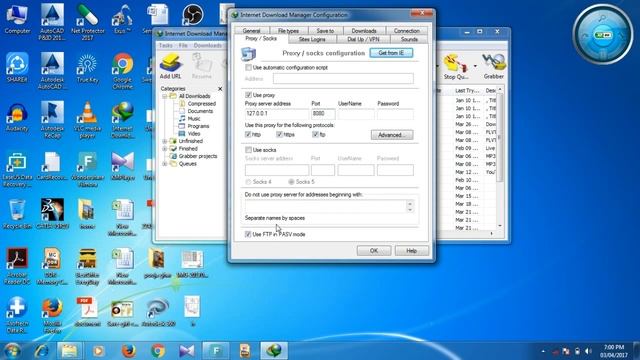Open SHAREit desktop icon
The height and width of the screenshot is (360, 640).
[17, 68]
